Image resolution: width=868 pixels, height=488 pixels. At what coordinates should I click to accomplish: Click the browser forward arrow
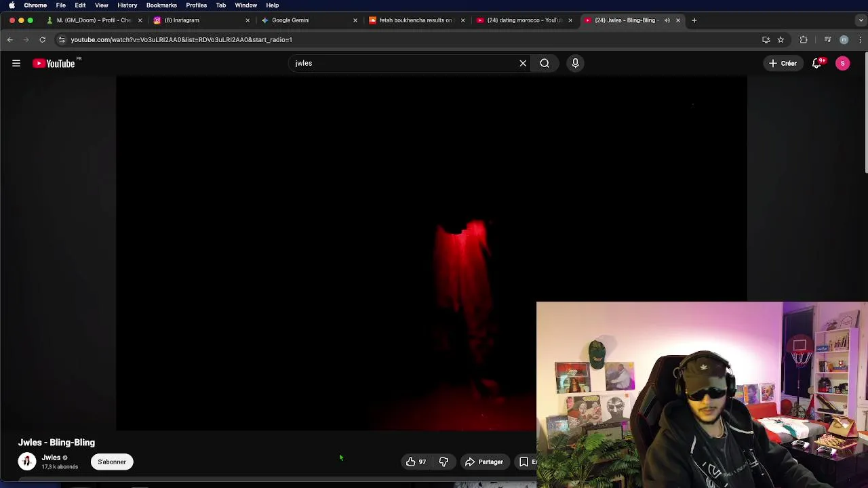pos(26,39)
